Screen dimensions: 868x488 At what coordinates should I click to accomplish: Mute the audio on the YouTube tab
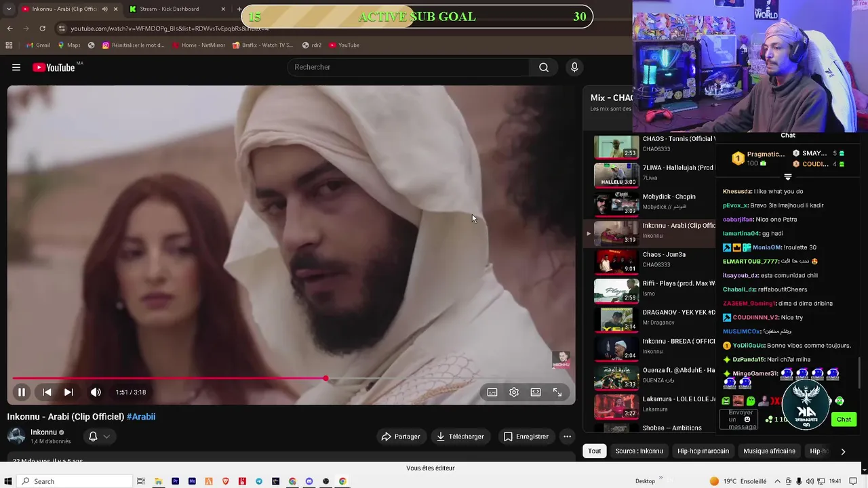[104, 9]
